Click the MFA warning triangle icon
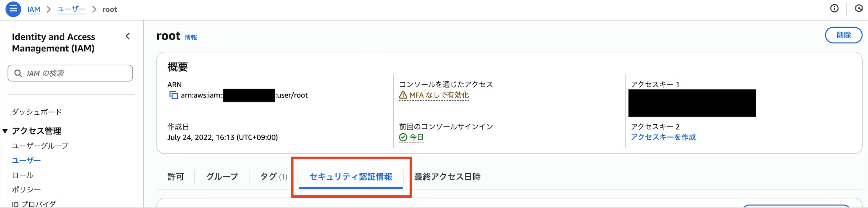The height and width of the screenshot is (208, 868). tap(403, 95)
